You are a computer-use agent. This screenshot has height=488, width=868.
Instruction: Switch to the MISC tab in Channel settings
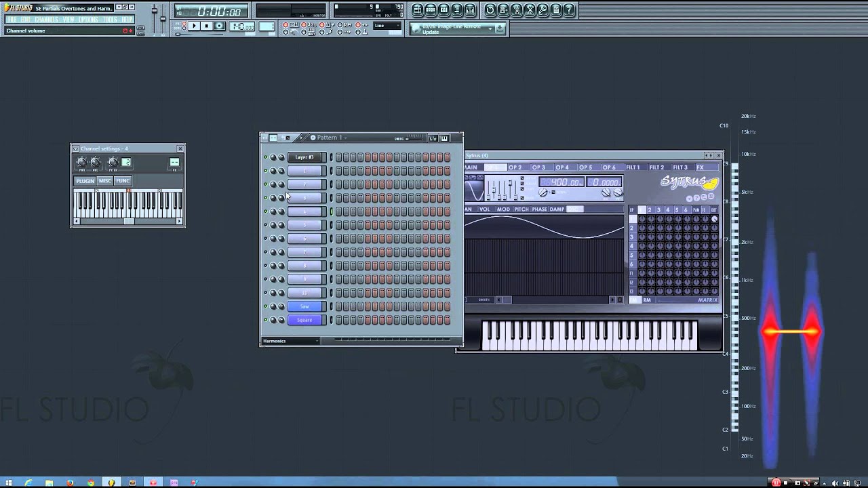point(105,181)
